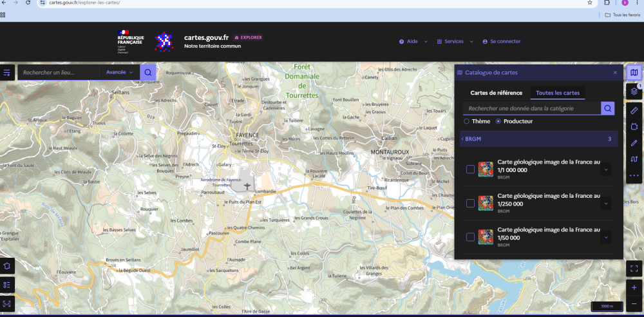Image resolution: width=644 pixels, height=317 pixels.
Task: Open the browser apps grid icon
Action: tap(3, 15)
